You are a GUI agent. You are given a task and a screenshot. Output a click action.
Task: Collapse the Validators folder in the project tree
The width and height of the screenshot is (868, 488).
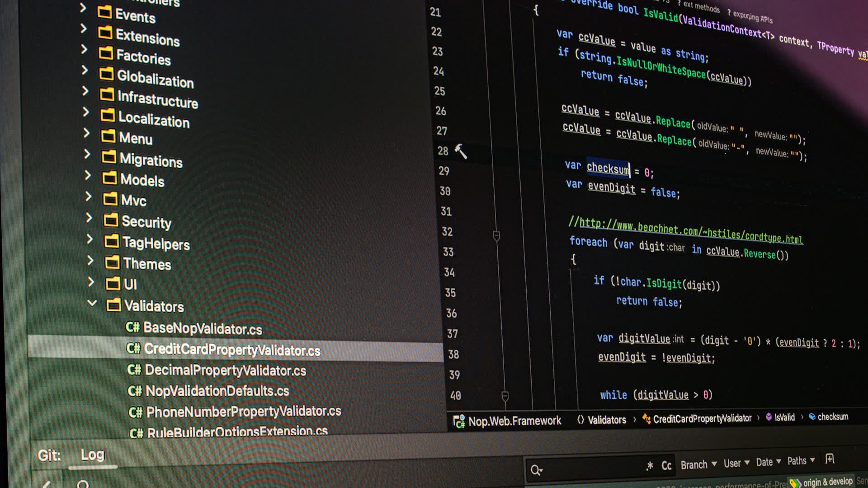[x=92, y=303]
